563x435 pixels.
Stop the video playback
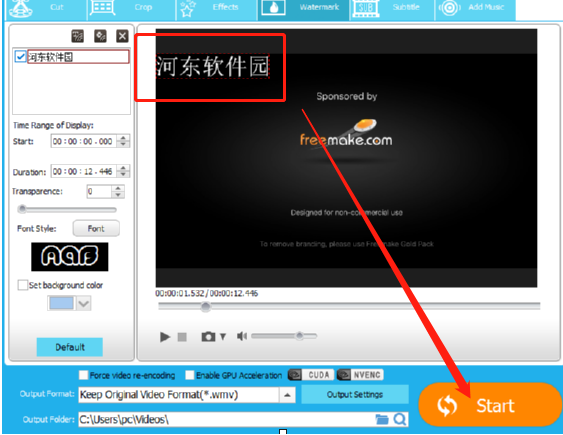[182, 337]
